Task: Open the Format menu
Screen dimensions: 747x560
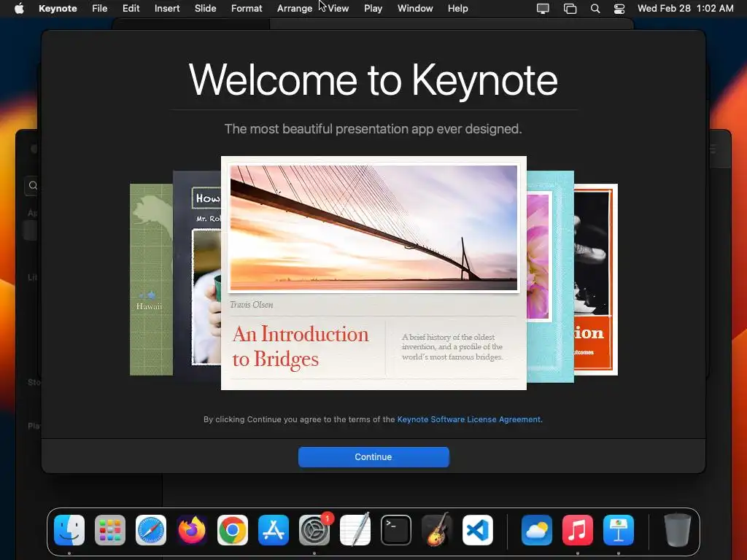Action: (x=247, y=9)
